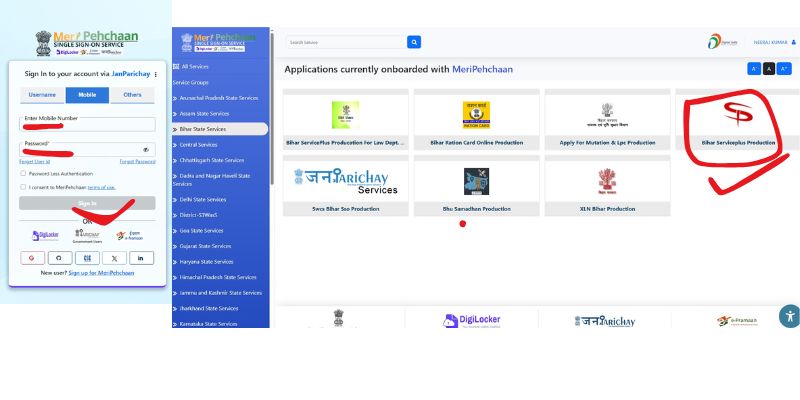Toggle password visibility eye icon
The image size is (800, 400).
(146, 150)
